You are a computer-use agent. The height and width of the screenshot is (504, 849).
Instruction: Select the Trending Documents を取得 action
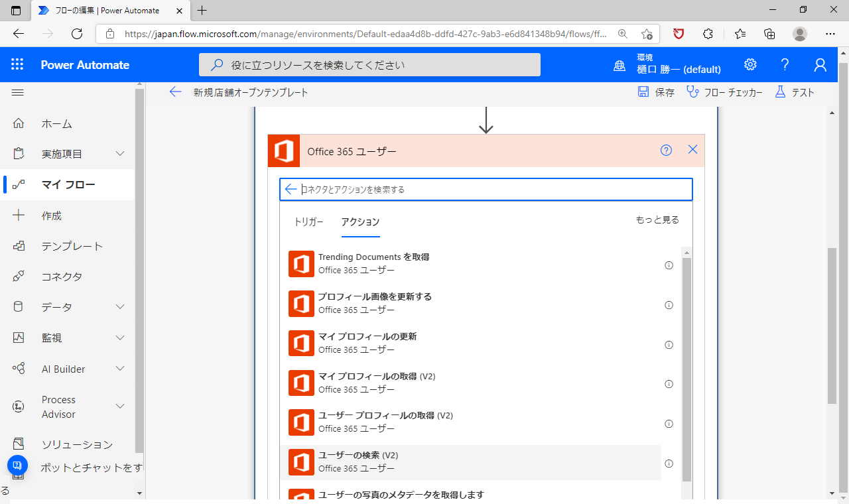point(470,263)
